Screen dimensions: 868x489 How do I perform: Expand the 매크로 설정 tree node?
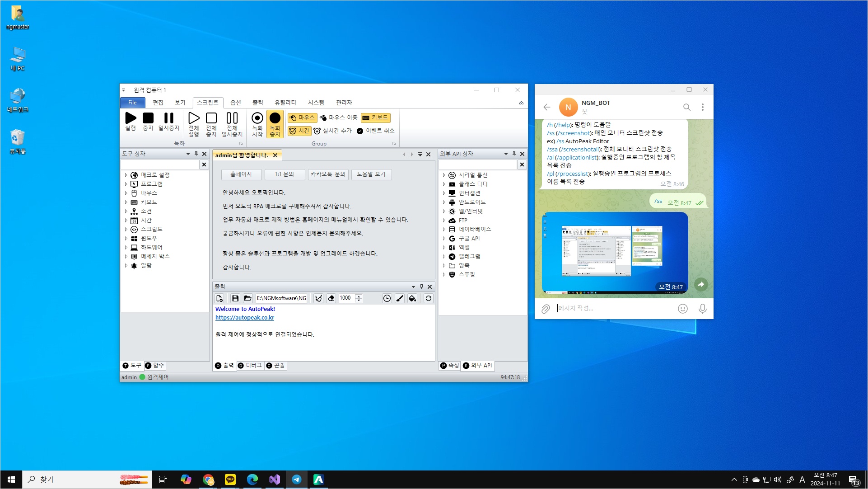pyautogui.click(x=126, y=175)
